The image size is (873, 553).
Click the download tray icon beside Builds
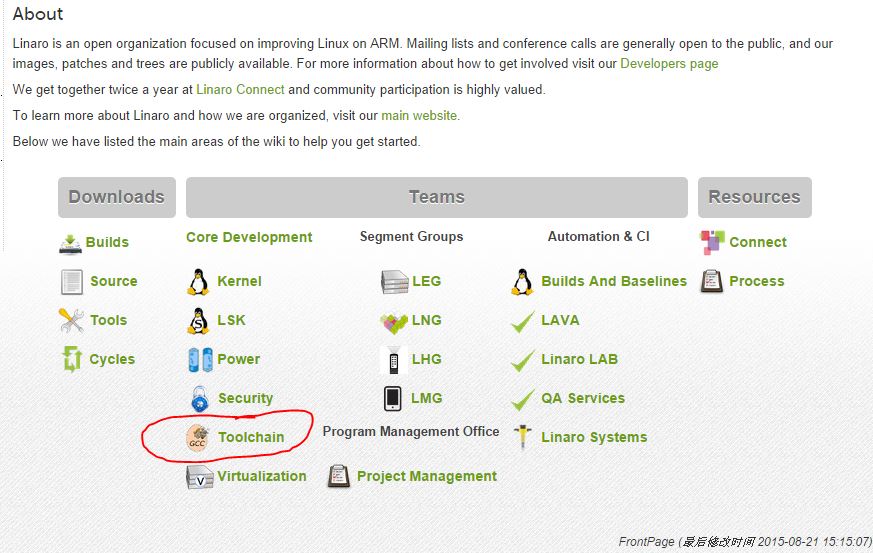point(70,244)
